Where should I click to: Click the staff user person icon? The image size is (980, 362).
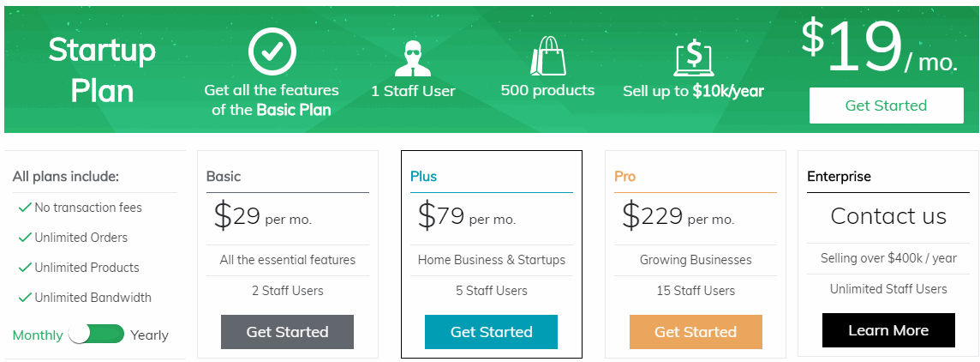click(x=413, y=58)
